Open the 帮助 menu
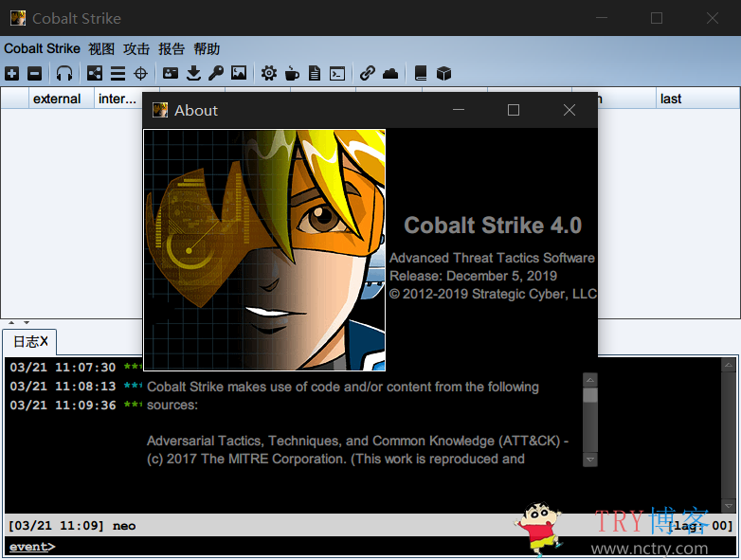 point(207,48)
